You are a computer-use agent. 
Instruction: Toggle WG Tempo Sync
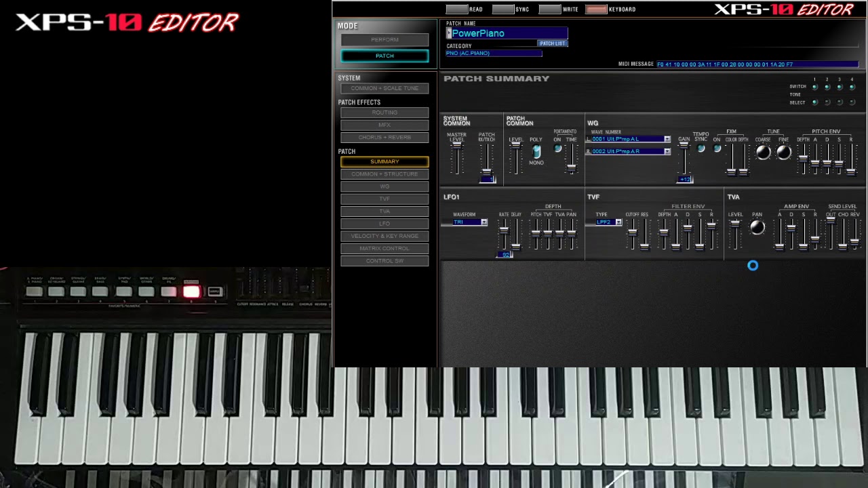pos(701,148)
